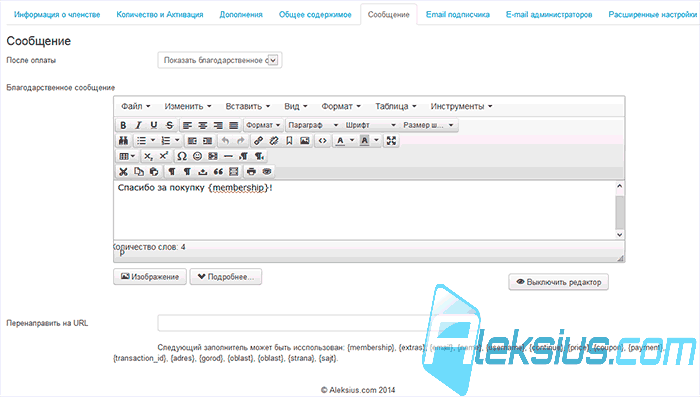Click the Выключить редактор toggle button

point(558,282)
